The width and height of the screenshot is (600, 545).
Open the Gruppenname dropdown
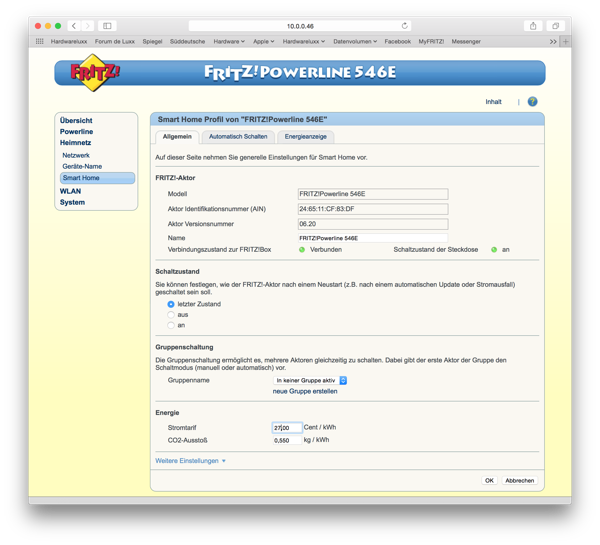tap(310, 380)
